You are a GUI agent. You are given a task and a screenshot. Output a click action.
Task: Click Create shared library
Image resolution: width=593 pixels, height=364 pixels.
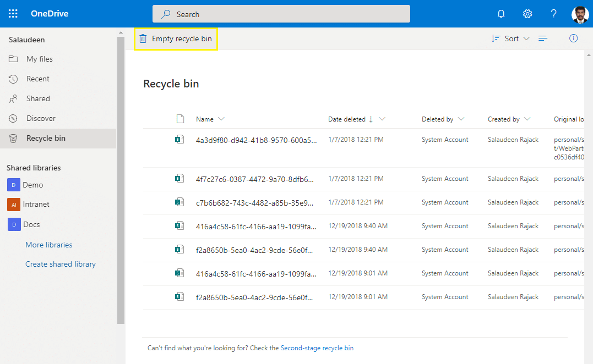click(x=61, y=264)
